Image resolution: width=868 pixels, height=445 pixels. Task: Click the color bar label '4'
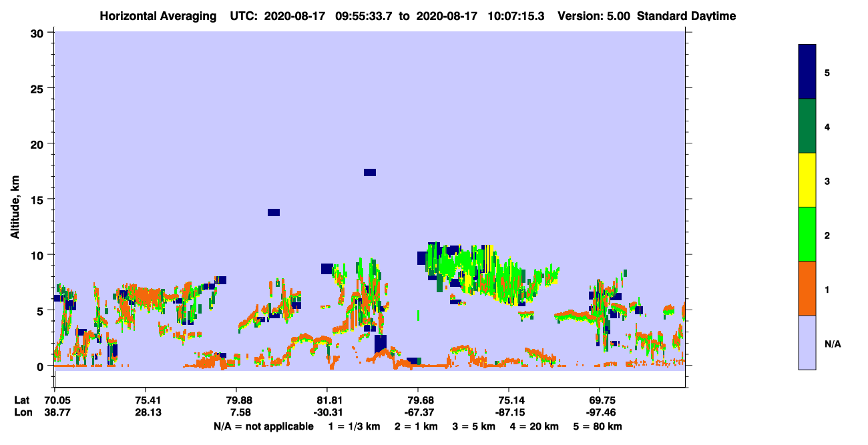tap(827, 126)
